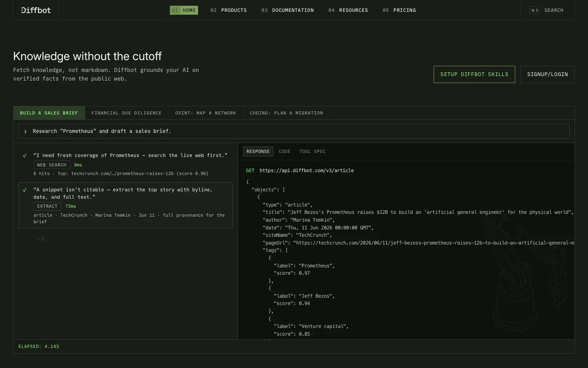Navigate to Pricing
The image size is (588, 368).
[399, 10]
